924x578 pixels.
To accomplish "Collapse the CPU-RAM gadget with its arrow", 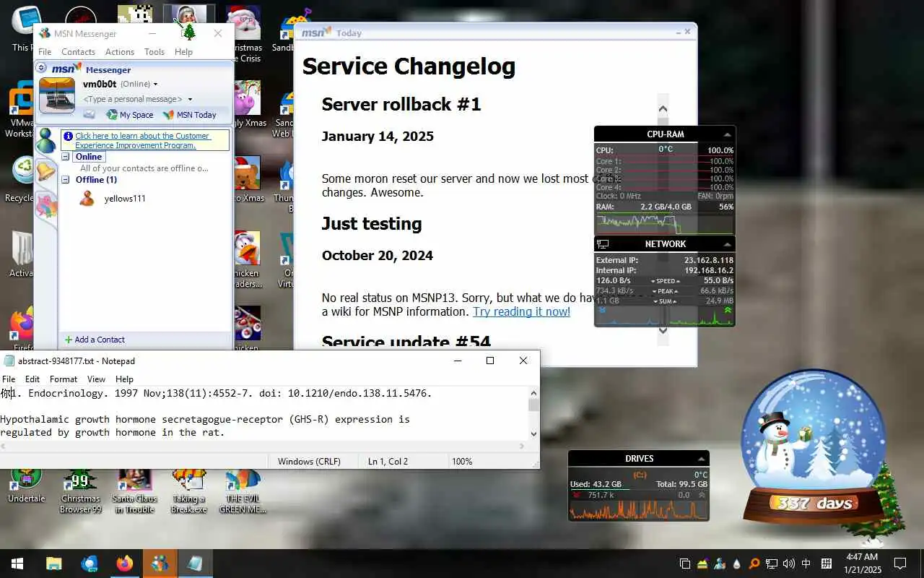I will tap(727, 134).
